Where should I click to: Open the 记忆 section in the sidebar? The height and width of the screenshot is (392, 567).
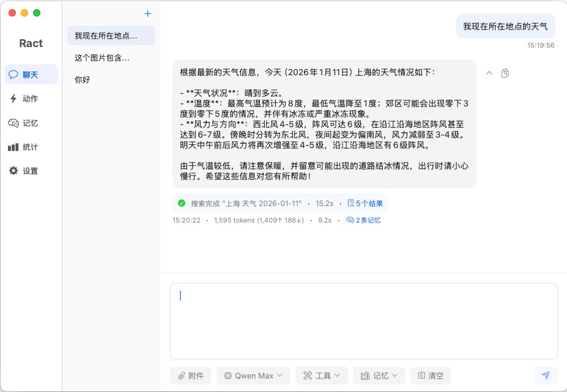(31, 123)
